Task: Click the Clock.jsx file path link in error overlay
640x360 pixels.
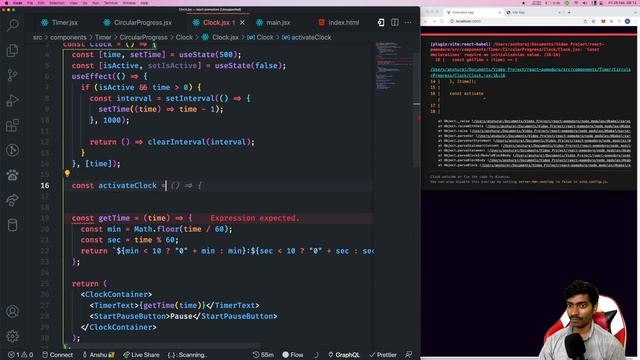Action: tap(530, 72)
